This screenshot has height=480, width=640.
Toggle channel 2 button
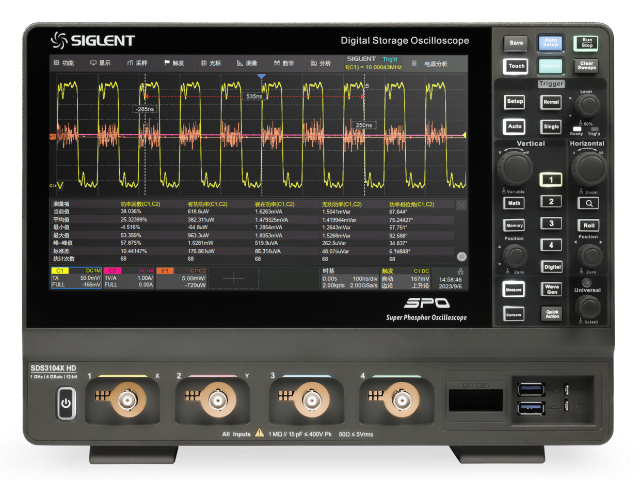click(551, 201)
